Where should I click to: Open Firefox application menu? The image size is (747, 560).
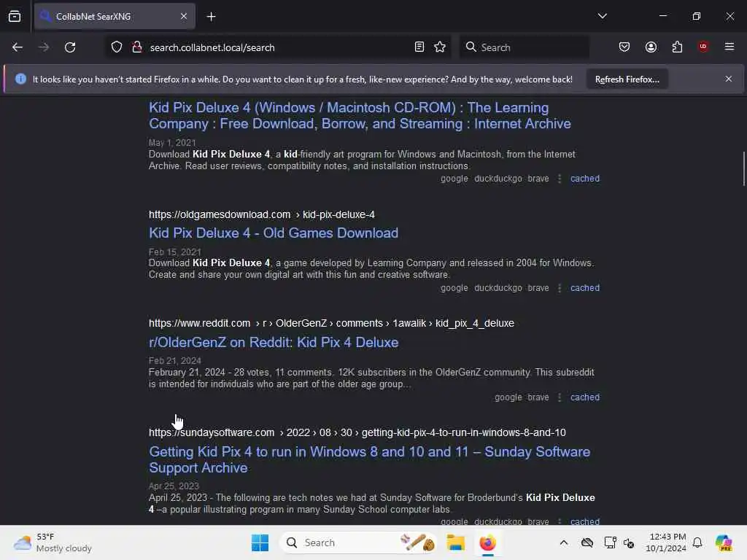(729, 47)
